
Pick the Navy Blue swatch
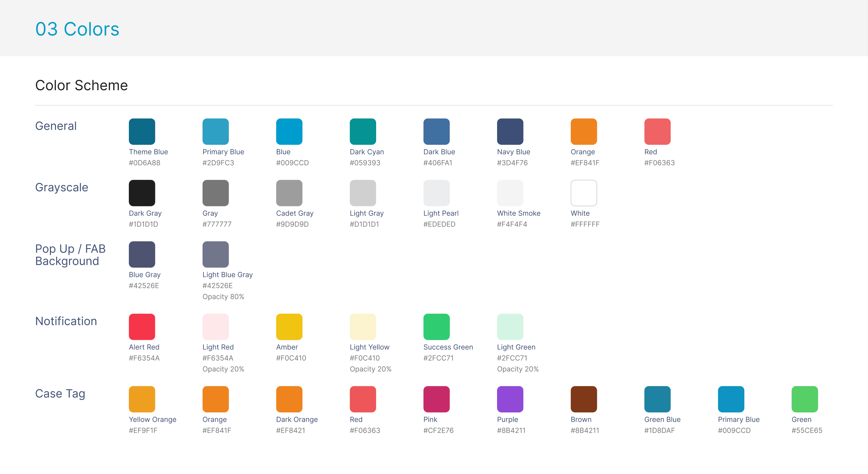[510, 131]
